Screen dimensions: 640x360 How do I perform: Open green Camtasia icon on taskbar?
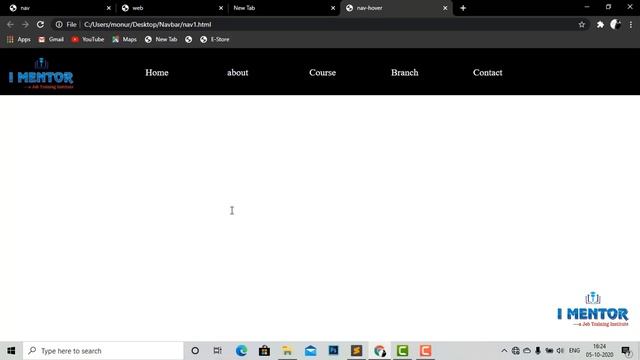click(x=402, y=351)
